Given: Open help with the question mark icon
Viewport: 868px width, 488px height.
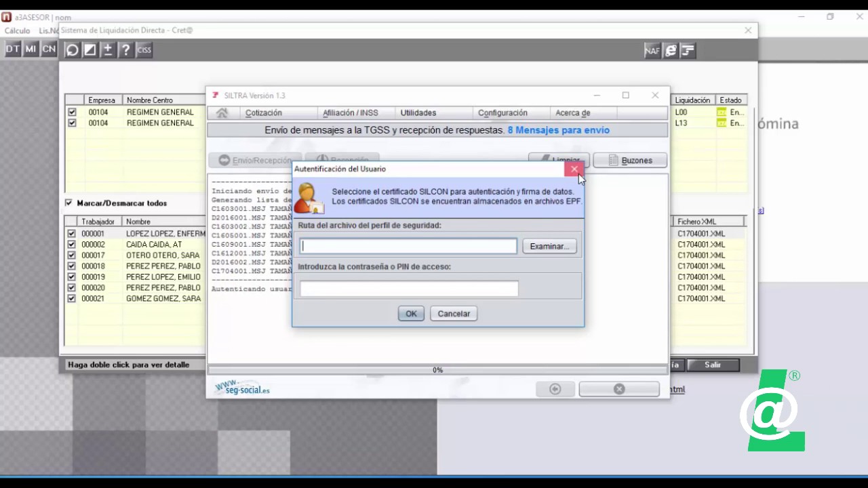Looking at the screenshot, I should click(x=125, y=49).
